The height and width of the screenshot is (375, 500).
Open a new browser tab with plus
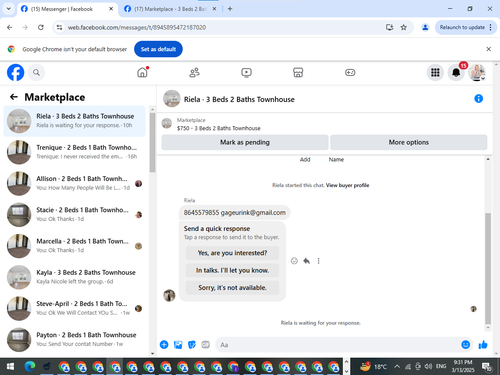pyautogui.click(x=230, y=9)
